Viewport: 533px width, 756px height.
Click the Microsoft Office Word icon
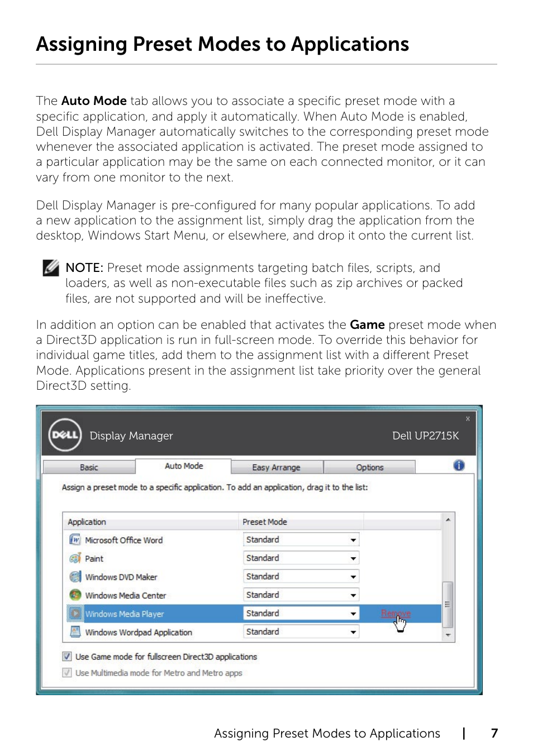(75, 540)
